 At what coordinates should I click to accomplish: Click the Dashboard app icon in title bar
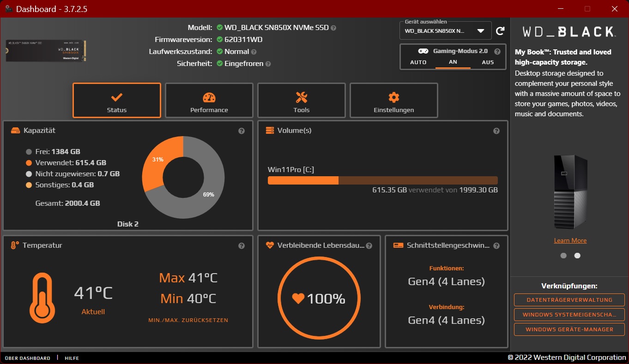point(8,9)
